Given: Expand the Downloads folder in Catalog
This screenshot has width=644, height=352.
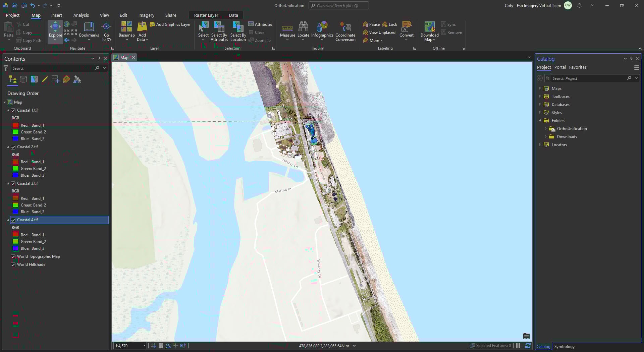Looking at the screenshot, I should coord(546,137).
